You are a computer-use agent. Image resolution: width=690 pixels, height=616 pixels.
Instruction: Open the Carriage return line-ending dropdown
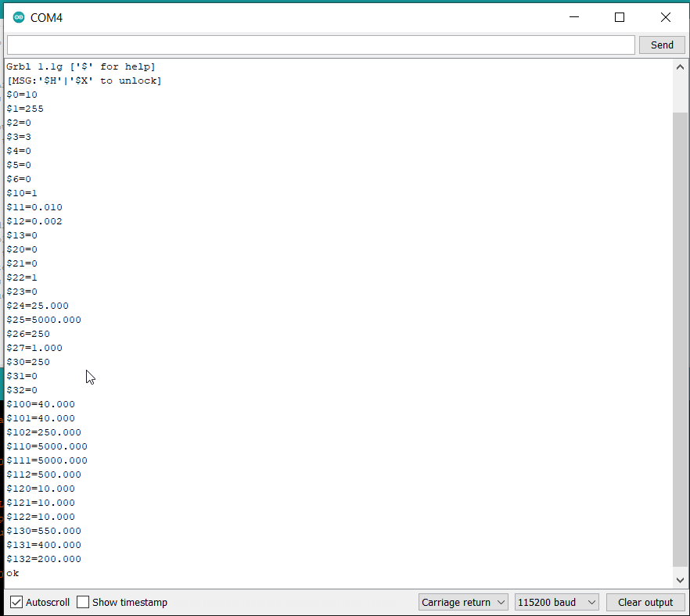(x=463, y=602)
